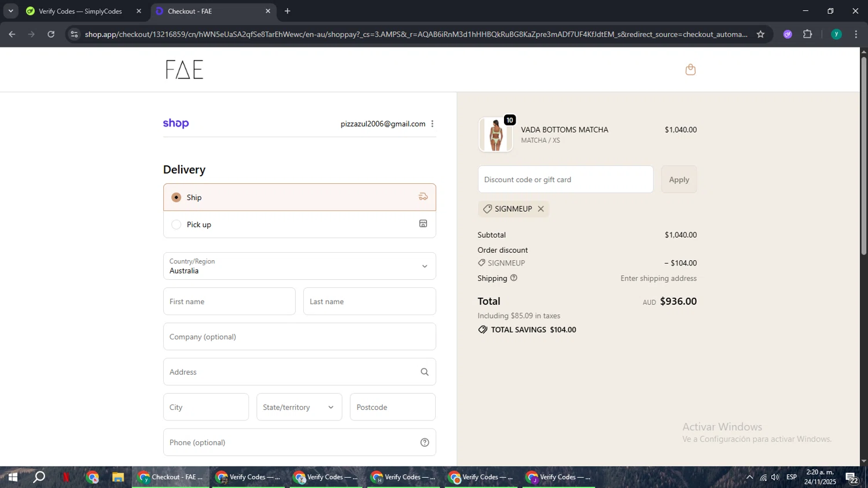Open account options menu beside email

click(x=432, y=124)
